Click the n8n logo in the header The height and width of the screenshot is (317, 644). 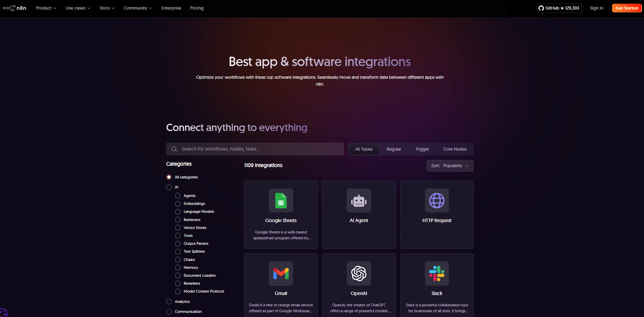pyautogui.click(x=14, y=8)
